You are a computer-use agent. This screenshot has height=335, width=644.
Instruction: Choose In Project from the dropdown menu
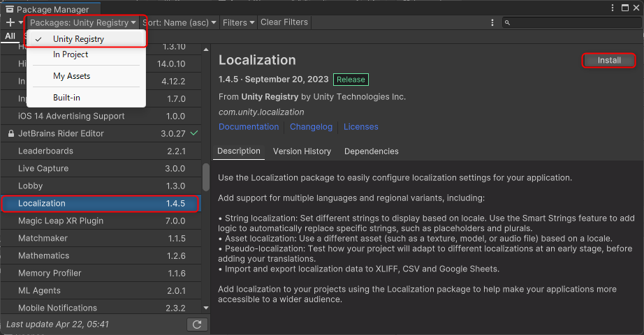click(x=71, y=54)
